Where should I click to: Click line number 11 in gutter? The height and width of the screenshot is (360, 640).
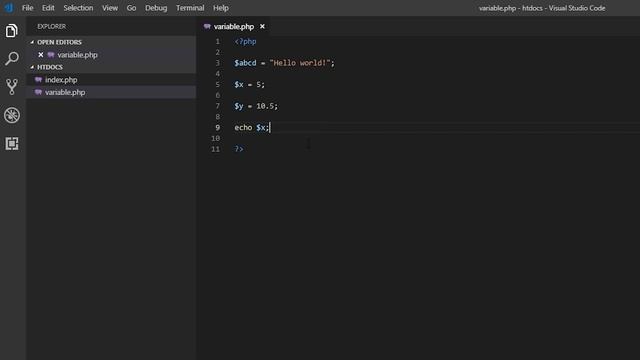[x=216, y=149]
